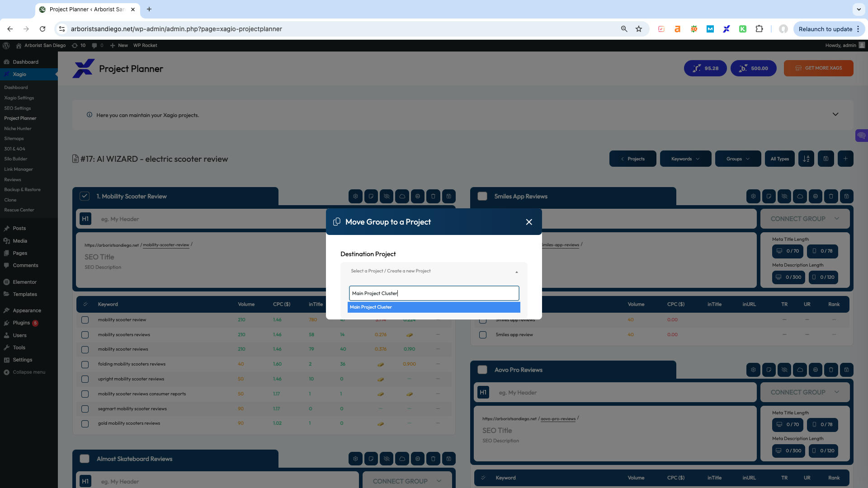Viewport: 868px width, 488px height.
Task: Delete the 5miles App Reviews group
Action: 831,197
